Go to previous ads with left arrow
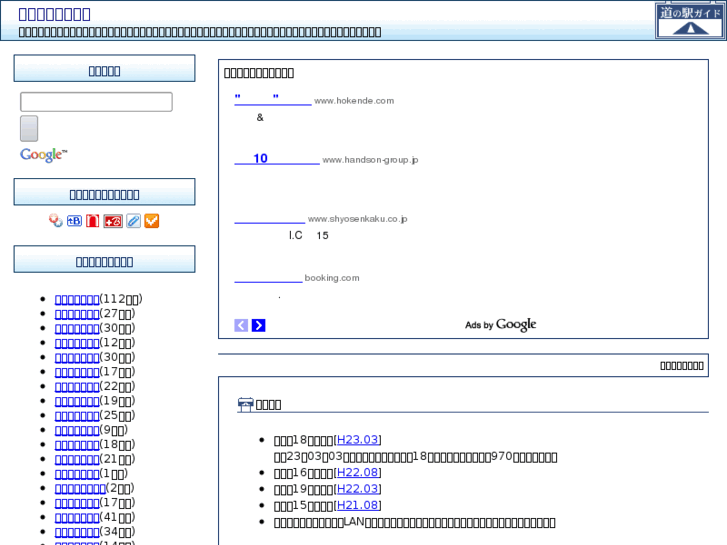This screenshot has width=727, height=545. tap(241, 325)
